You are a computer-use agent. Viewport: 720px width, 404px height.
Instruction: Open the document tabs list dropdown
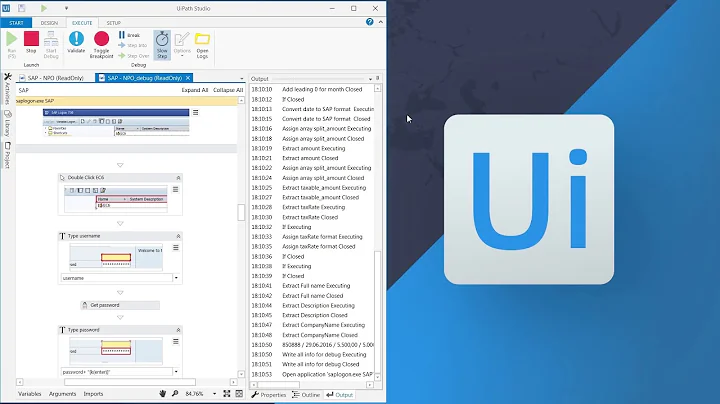[x=242, y=79]
